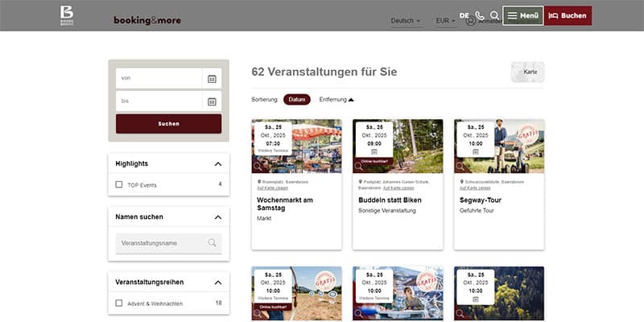Click the magnifier icon in the Veranstaltungsname field
The height and width of the screenshot is (322, 644).
(x=212, y=243)
